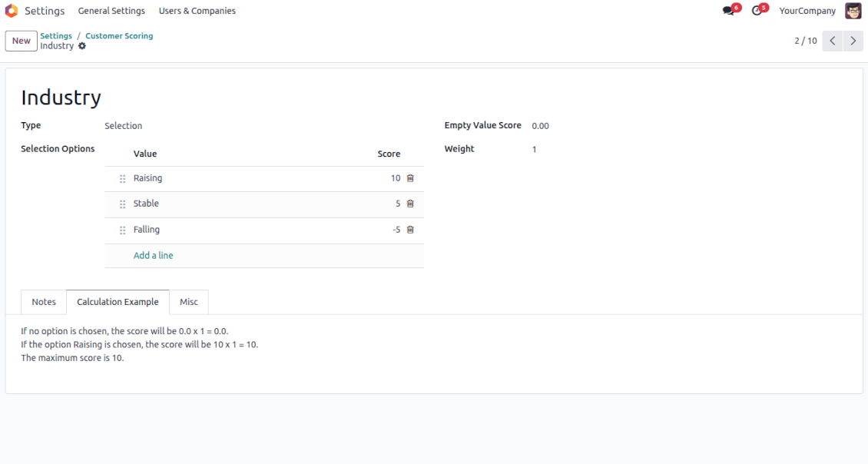Delete the Stable option row
The height and width of the screenshot is (464, 868).
[x=410, y=204]
